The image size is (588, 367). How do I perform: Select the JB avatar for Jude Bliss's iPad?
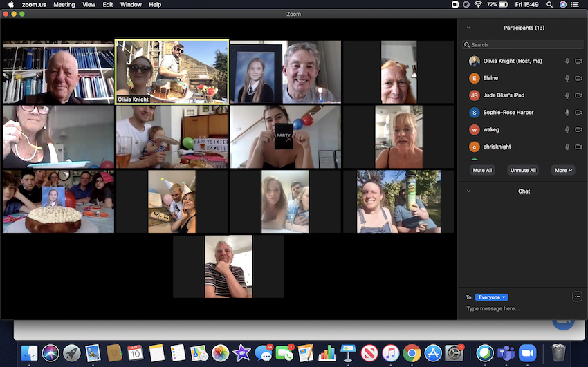point(475,95)
